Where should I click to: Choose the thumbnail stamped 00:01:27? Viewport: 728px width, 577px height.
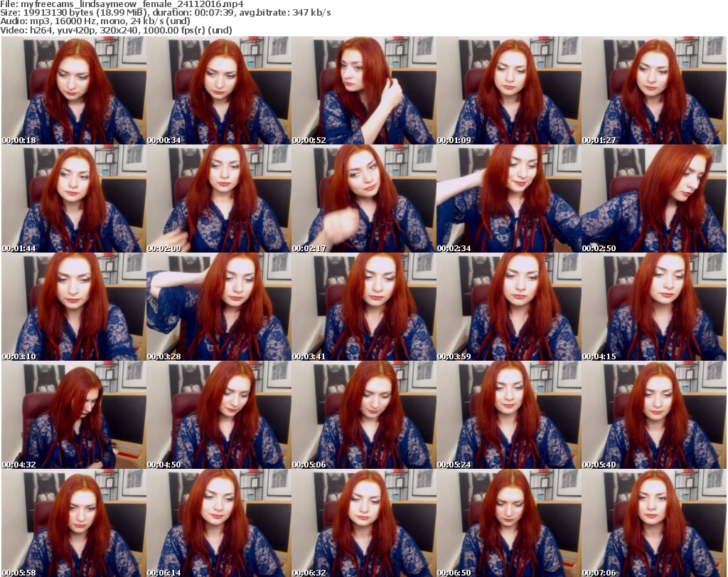[654, 90]
